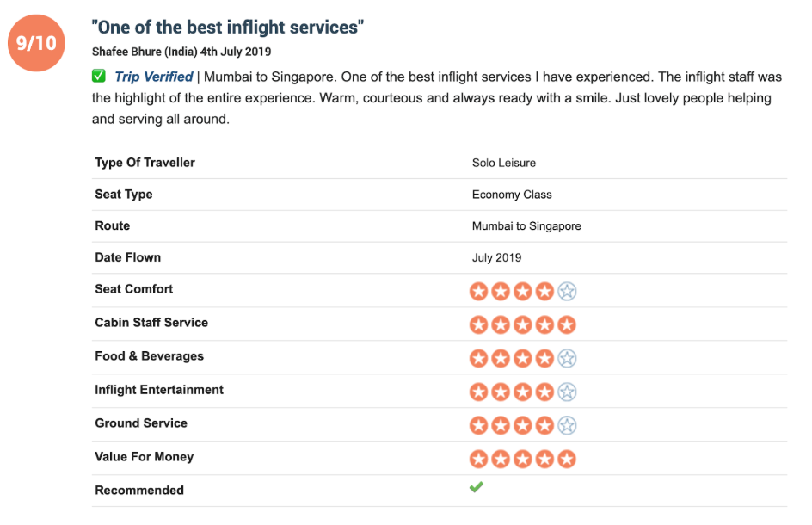The height and width of the screenshot is (525, 812).
Task: Click the July 2019 date flown value
Action: [496, 257]
